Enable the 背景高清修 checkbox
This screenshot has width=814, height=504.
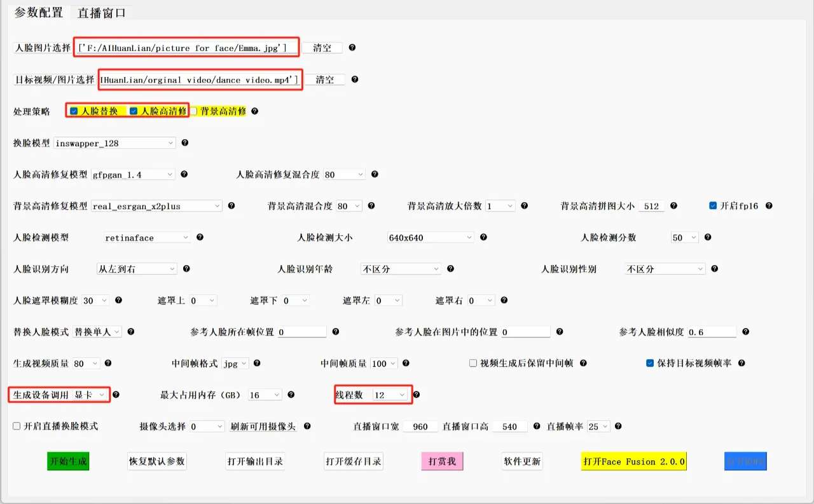point(194,111)
